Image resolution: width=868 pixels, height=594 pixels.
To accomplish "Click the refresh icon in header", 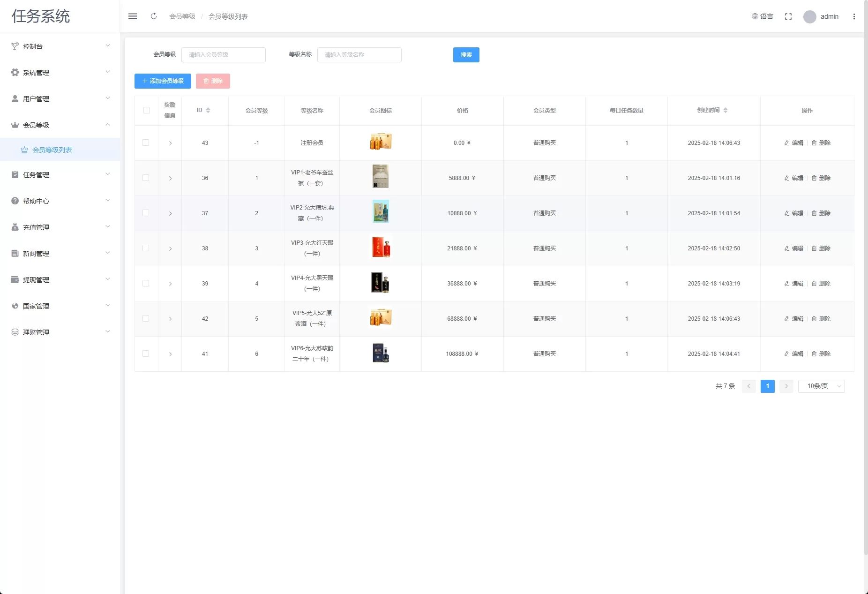I will (154, 16).
